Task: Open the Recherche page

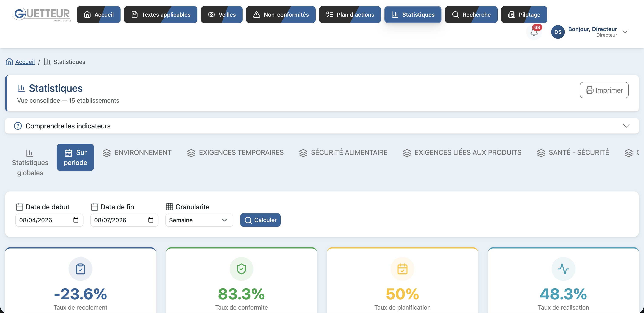Action: coord(471,14)
